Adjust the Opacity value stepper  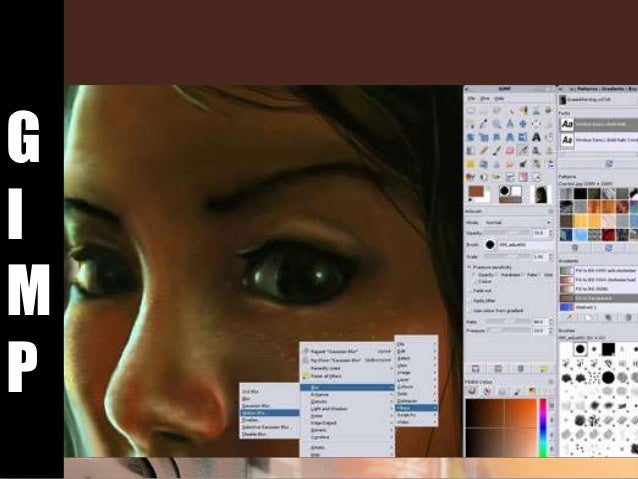click(x=551, y=233)
